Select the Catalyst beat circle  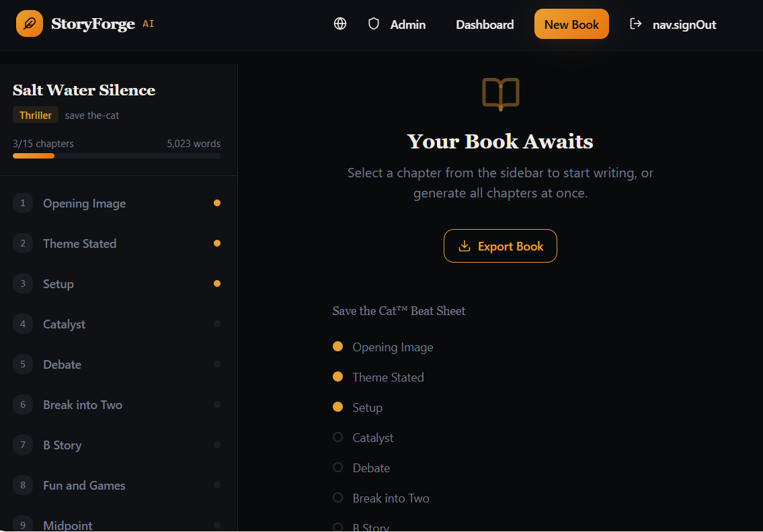[338, 437]
